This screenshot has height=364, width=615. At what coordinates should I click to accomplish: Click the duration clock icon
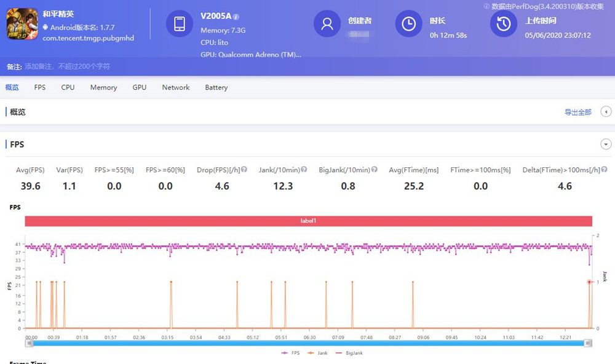[408, 24]
